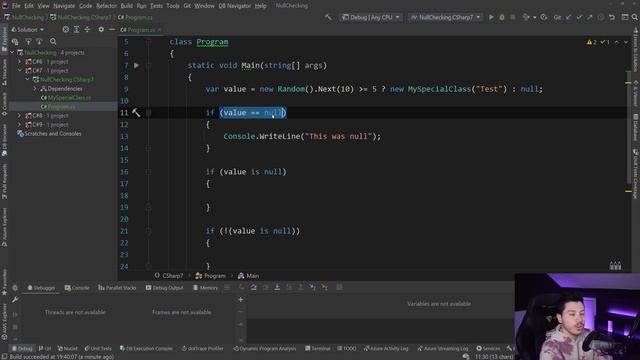Image resolution: width=640 pixels, height=360 pixels.
Task: Click the Program breadcrumb below the editor
Action: tap(211, 276)
